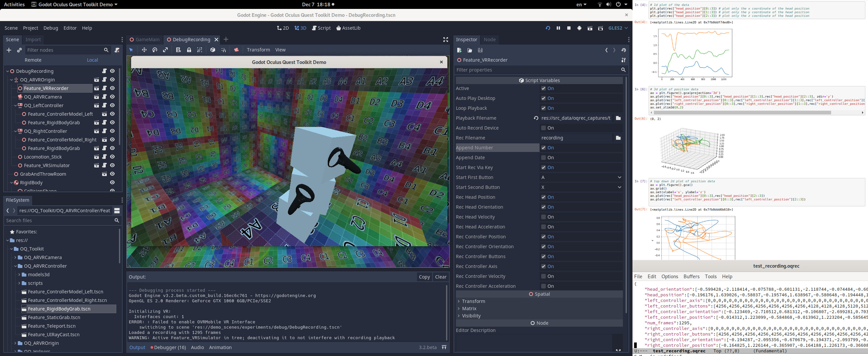Enable Auto Record Device checkbox
The image size is (868, 356).
point(543,128)
